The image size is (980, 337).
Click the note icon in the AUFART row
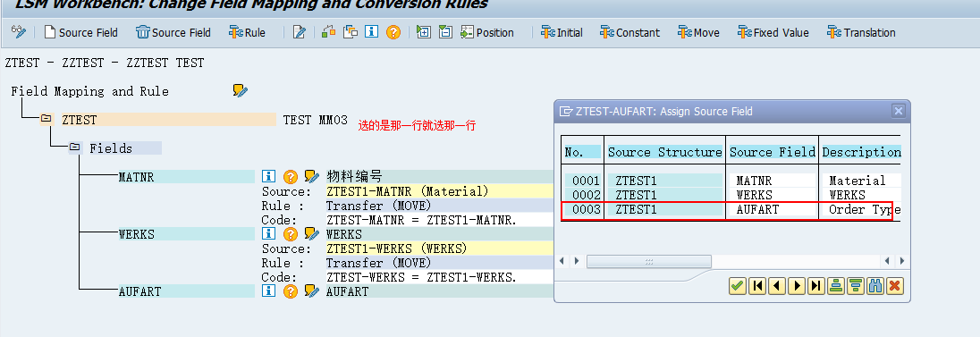pyautogui.click(x=311, y=291)
